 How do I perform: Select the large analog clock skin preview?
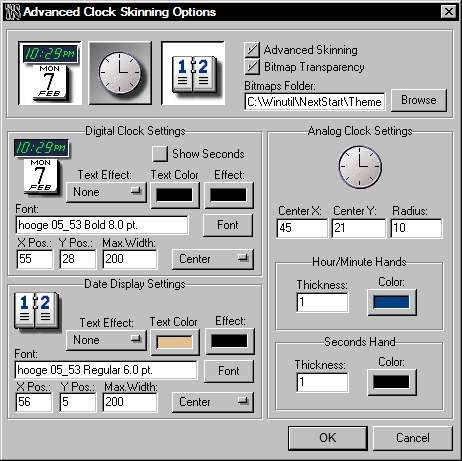tap(120, 73)
